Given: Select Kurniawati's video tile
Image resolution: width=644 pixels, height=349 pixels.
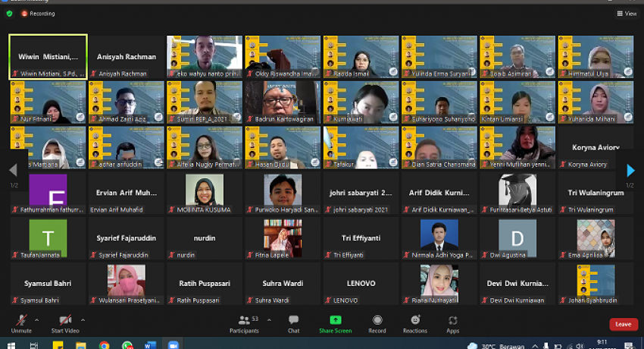Looking at the screenshot, I should 361,102.
